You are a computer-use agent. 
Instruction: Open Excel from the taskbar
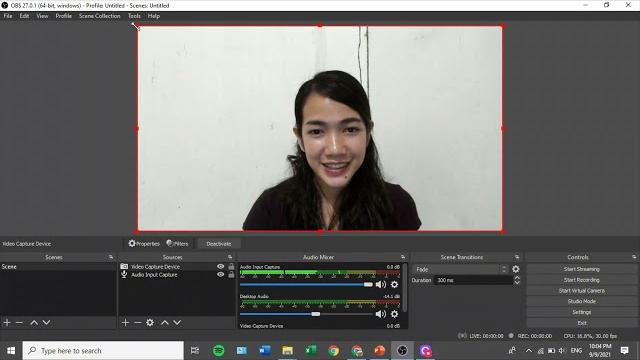coord(311,351)
